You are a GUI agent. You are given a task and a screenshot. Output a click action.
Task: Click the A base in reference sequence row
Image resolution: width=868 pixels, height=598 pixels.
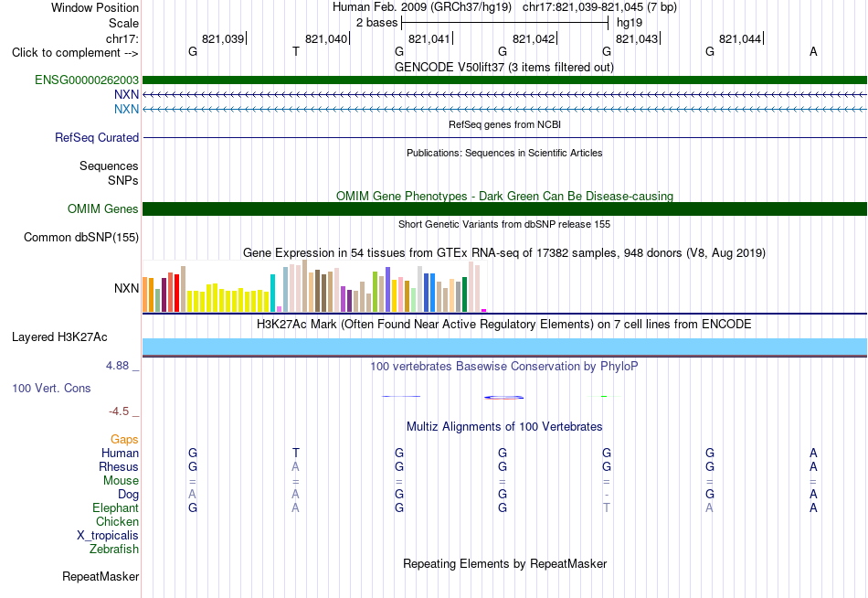pyautogui.click(x=812, y=51)
